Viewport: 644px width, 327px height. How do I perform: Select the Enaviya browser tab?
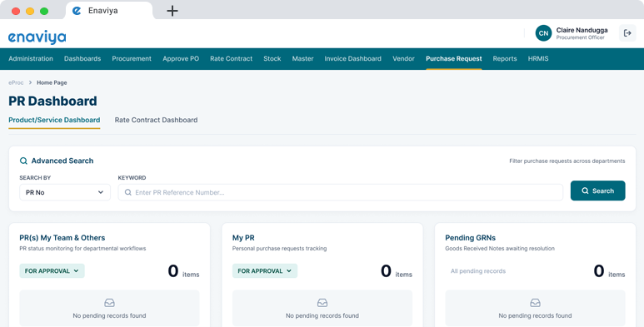[x=109, y=11]
